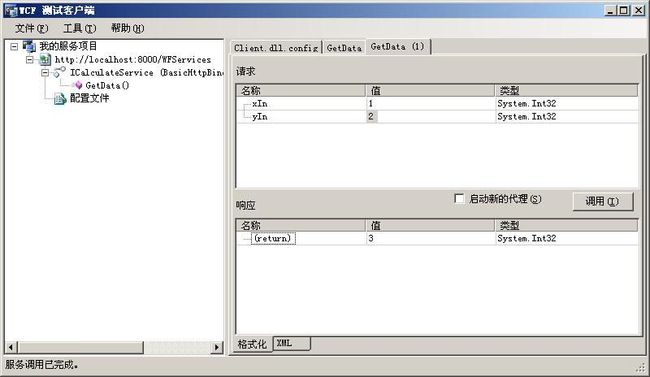Click the 请求 section label
This screenshot has height=377, width=650.
pos(245,71)
